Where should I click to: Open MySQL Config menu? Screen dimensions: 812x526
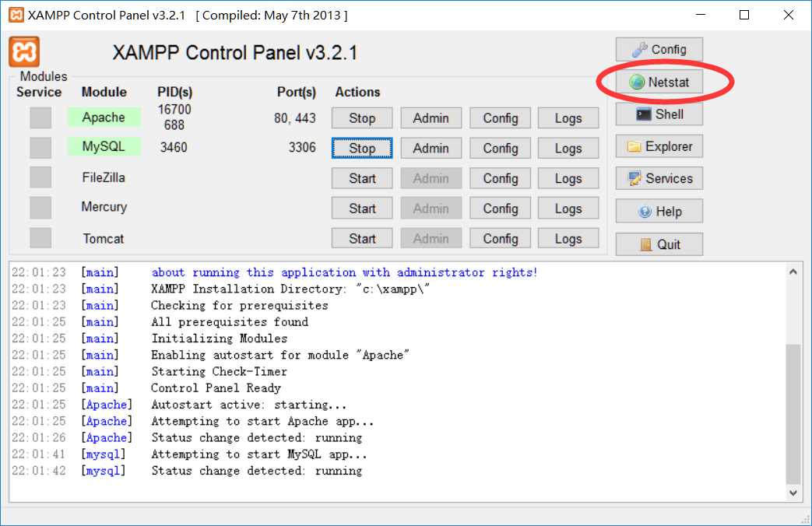pyautogui.click(x=501, y=148)
